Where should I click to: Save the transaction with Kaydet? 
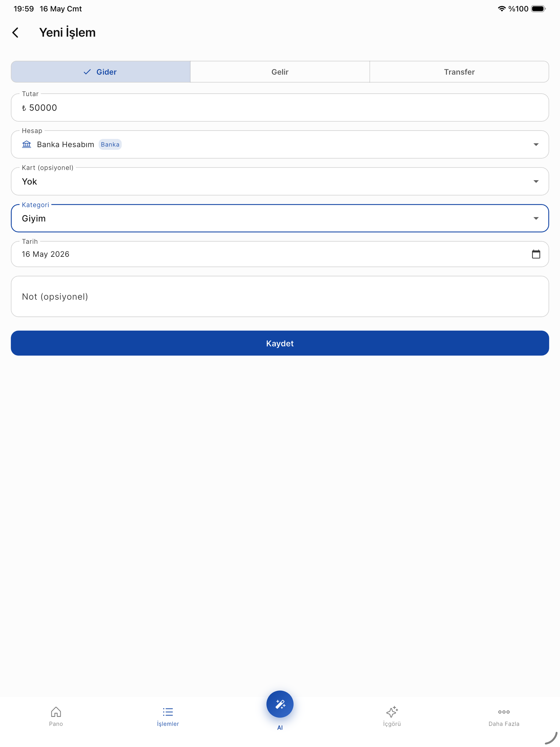click(x=280, y=343)
